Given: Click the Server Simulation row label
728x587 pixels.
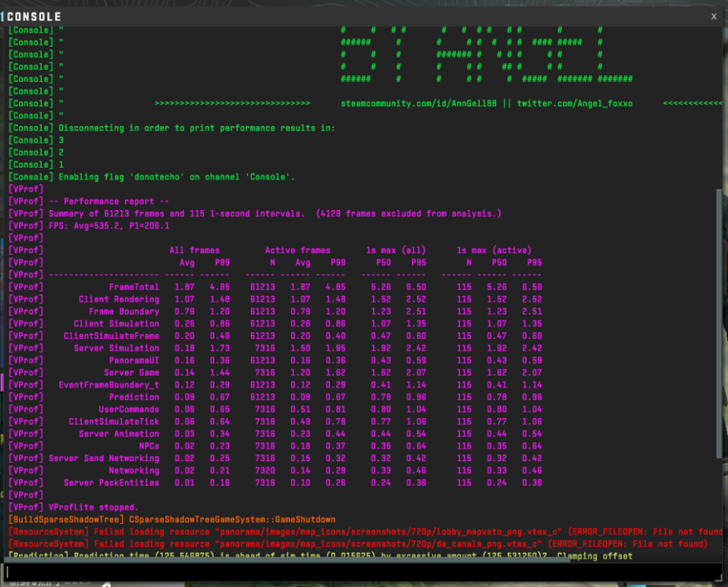Looking at the screenshot, I should 116,348.
